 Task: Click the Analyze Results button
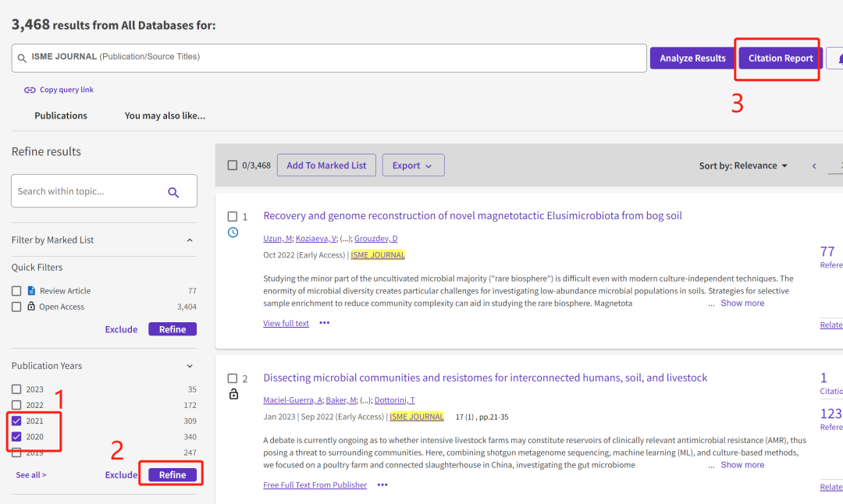pos(692,58)
